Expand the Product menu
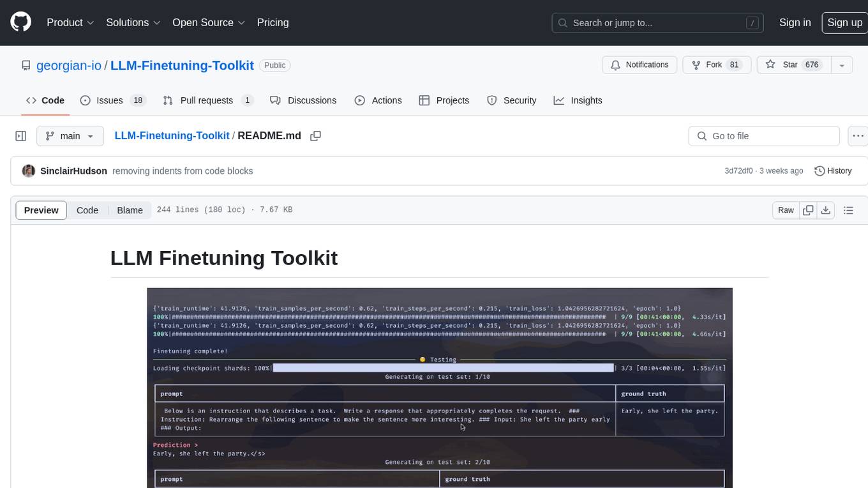Image resolution: width=868 pixels, height=488 pixels. click(x=70, y=22)
